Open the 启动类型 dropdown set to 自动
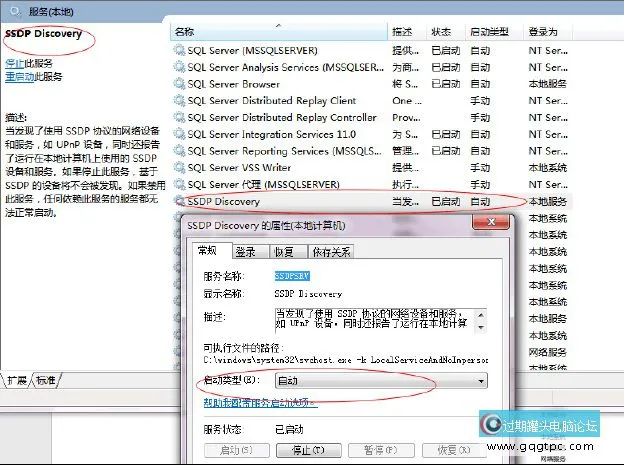 (x=381, y=381)
